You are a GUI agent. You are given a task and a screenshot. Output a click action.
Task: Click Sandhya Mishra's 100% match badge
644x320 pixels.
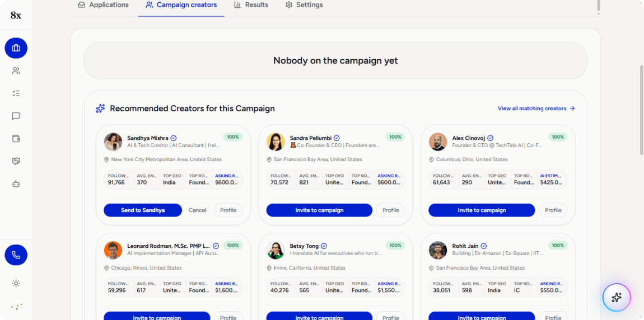233,137
